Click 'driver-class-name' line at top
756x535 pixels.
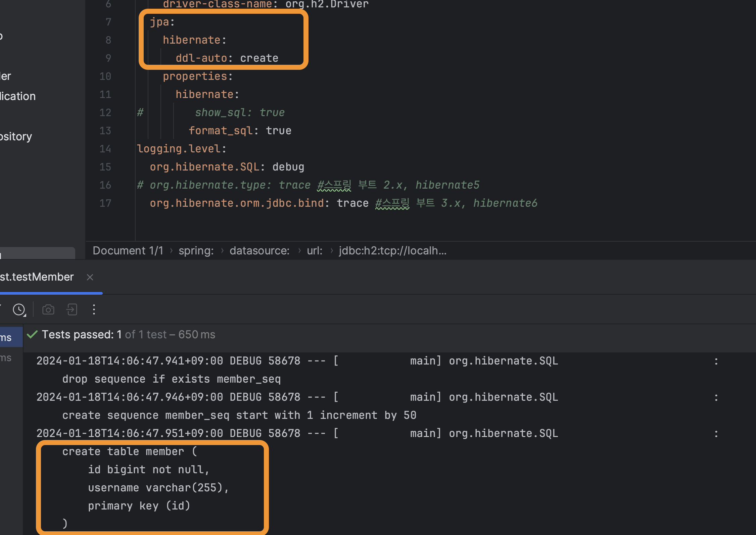pos(265,4)
